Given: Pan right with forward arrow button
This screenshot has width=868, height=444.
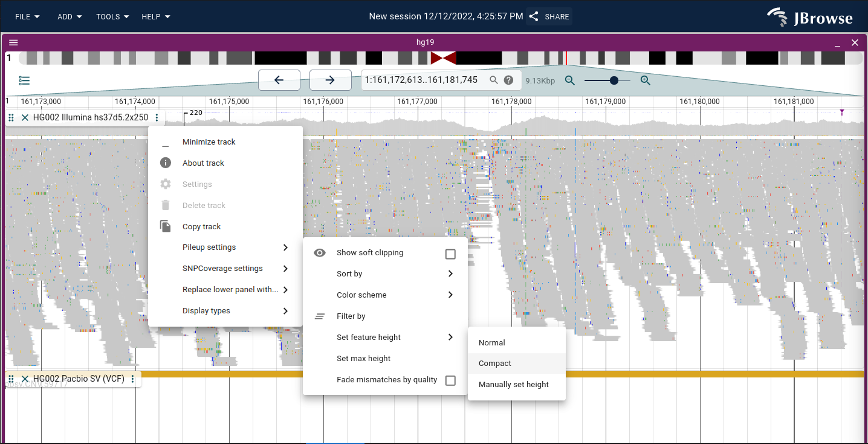Looking at the screenshot, I should [x=330, y=80].
